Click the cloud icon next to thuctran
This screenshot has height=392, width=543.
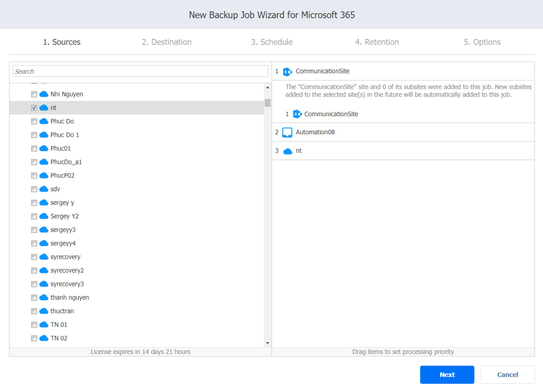click(x=44, y=311)
